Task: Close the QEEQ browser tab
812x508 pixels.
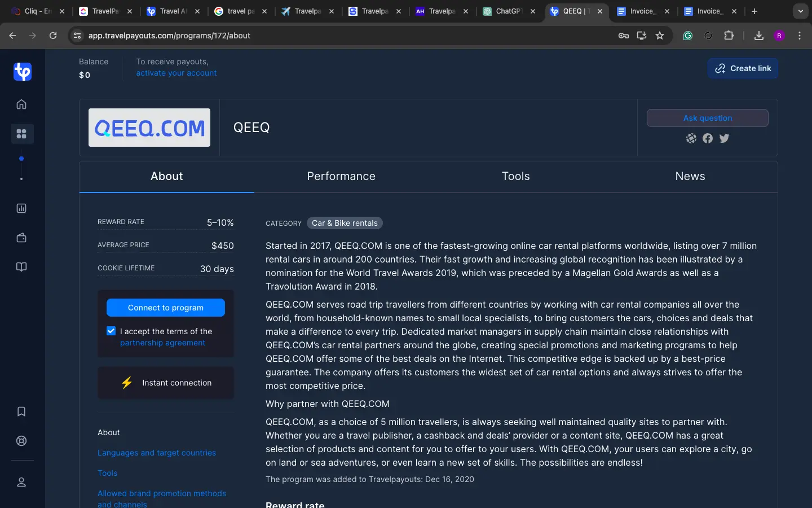Action: click(x=600, y=11)
